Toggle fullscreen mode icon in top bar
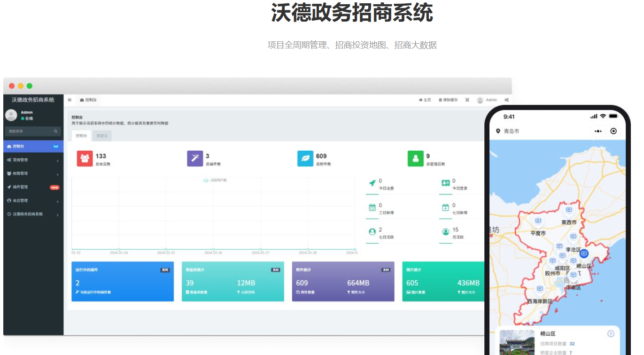 (x=467, y=100)
